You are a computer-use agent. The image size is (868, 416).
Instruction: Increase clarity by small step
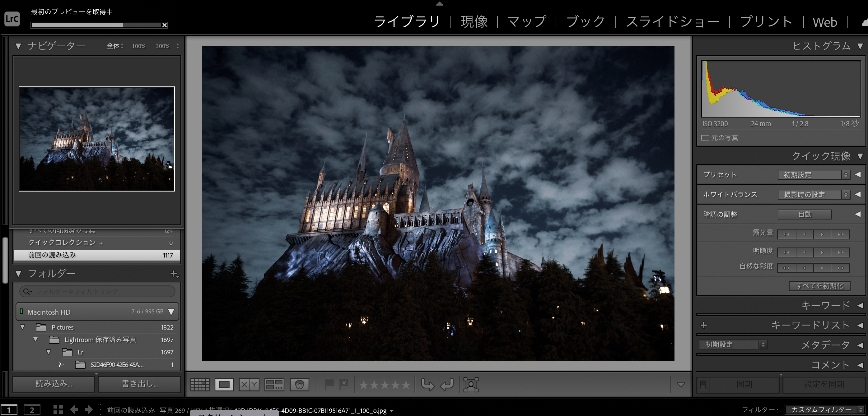[x=822, y=252]
